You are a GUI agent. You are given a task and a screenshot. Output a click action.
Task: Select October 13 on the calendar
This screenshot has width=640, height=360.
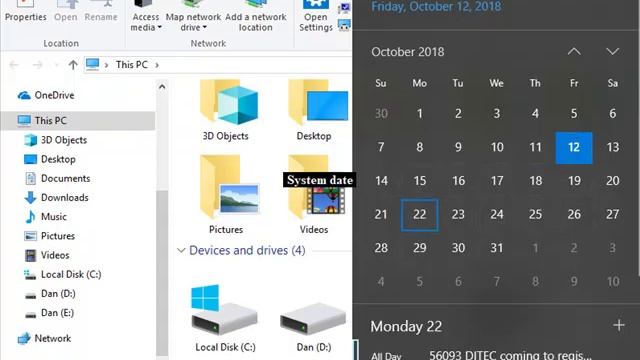(x=612, y=147)
